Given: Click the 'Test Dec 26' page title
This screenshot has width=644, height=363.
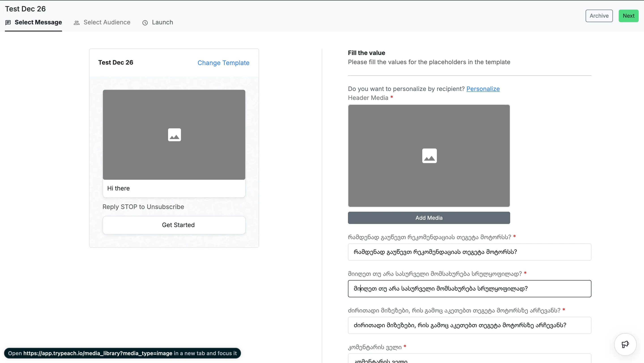Looking at the screenshot, I should click(25, 9).
